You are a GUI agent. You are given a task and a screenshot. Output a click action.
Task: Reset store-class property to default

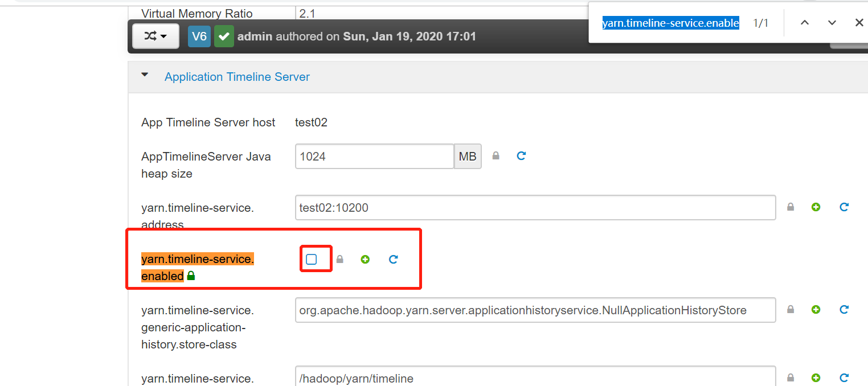844,310
